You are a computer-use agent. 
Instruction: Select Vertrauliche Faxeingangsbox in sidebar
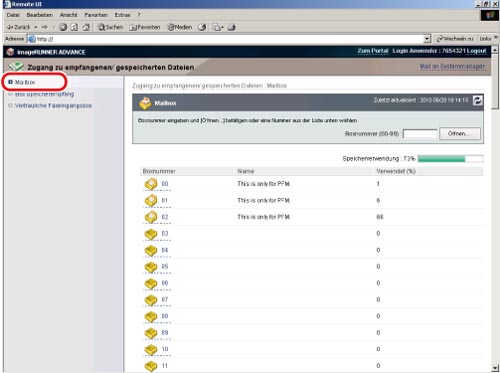point(53,106)
